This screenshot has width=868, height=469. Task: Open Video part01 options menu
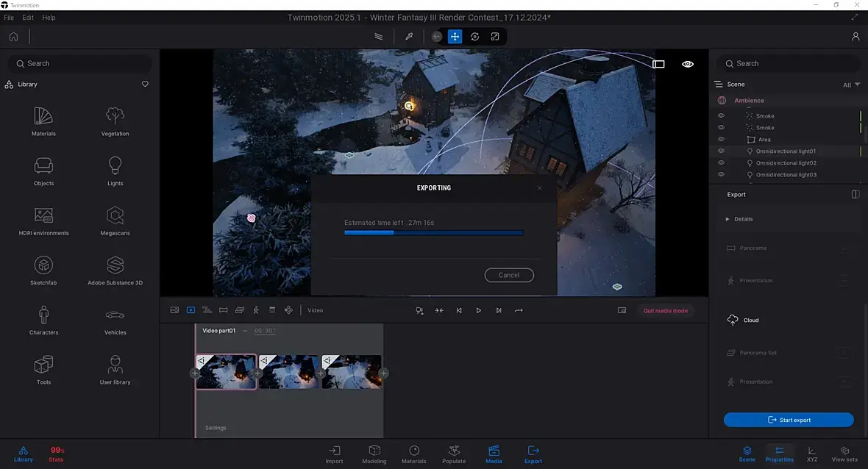[x=245, y=331]
